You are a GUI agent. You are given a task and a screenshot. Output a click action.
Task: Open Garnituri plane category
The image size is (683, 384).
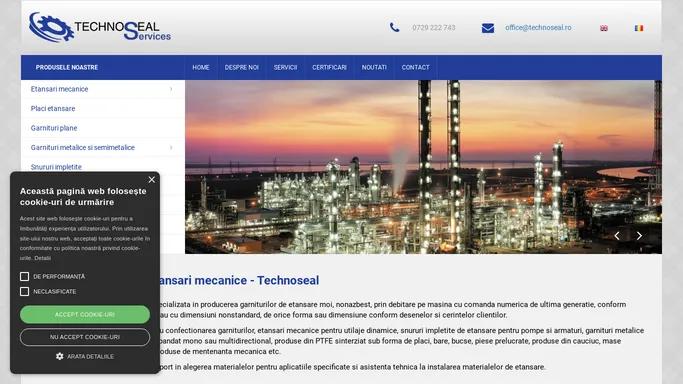[x=54, y=128]
